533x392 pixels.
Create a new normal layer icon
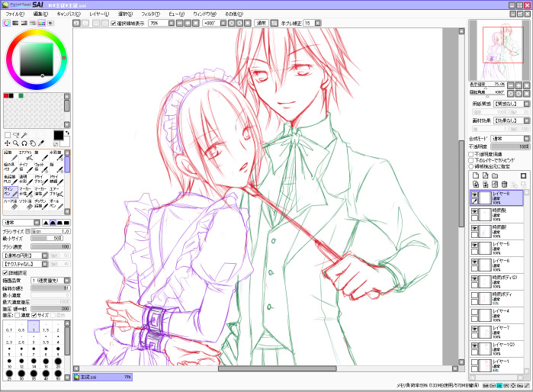[x=476, y=175]
